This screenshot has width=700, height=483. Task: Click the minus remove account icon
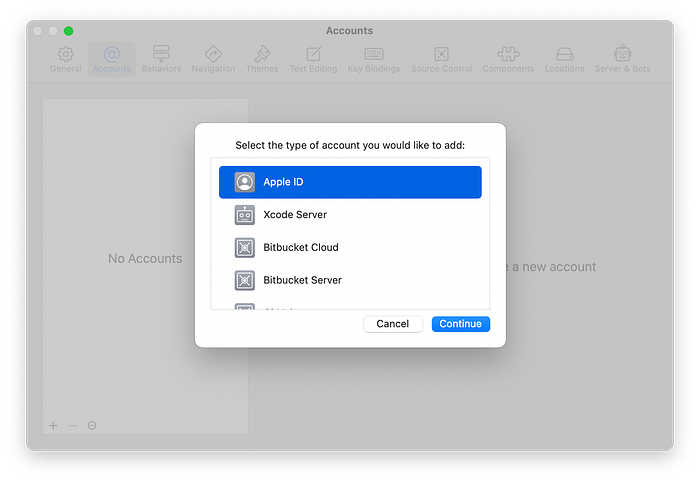73,425
